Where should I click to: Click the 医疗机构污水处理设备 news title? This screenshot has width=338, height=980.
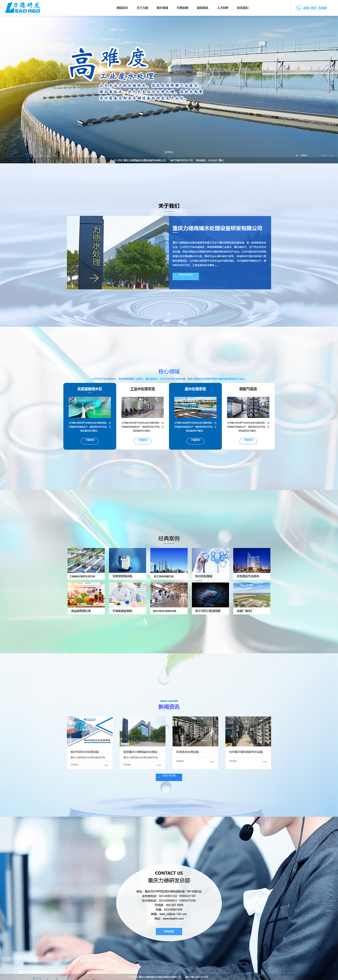click(x=85, y=752)
